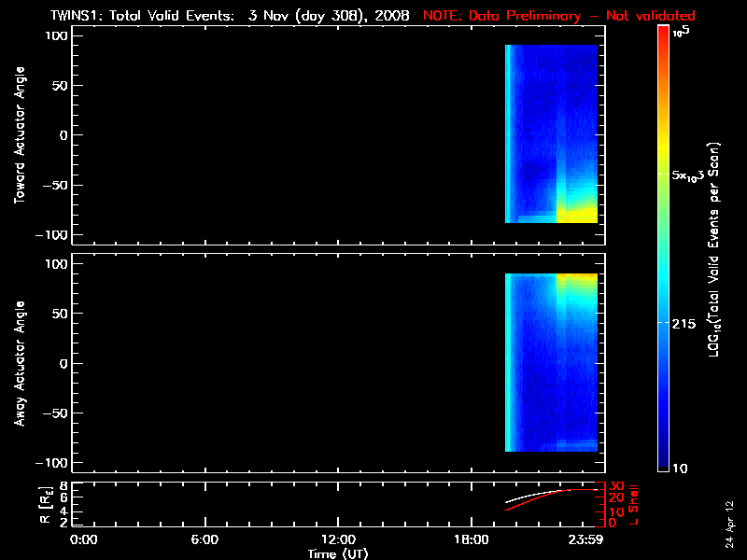Screen dimensions: 747x560
Task: Click the yellow region in Away panel
Action: pyautogui.click(x=577, y=278)
